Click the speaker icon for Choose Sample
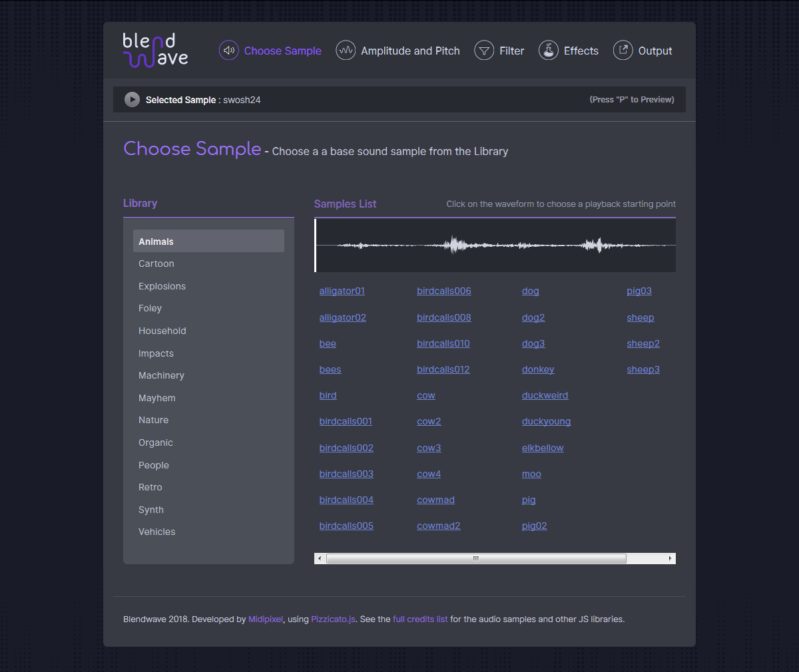 229,51
